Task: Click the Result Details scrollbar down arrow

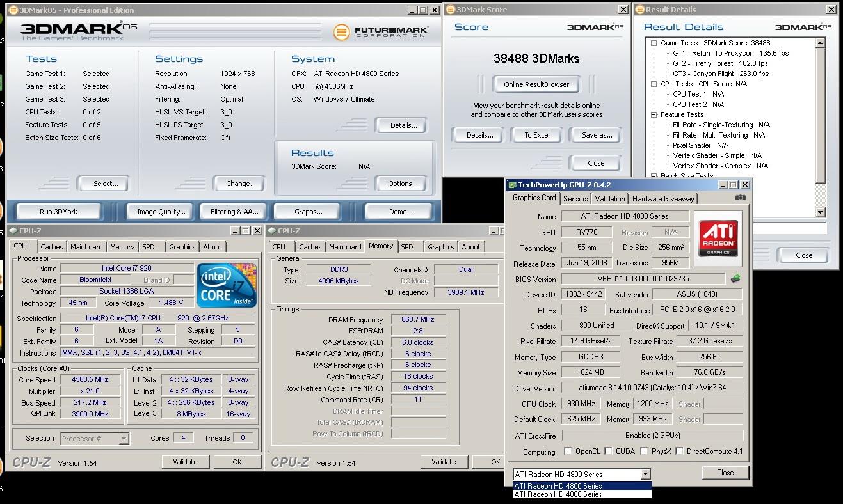Action: tap(821, 212)
